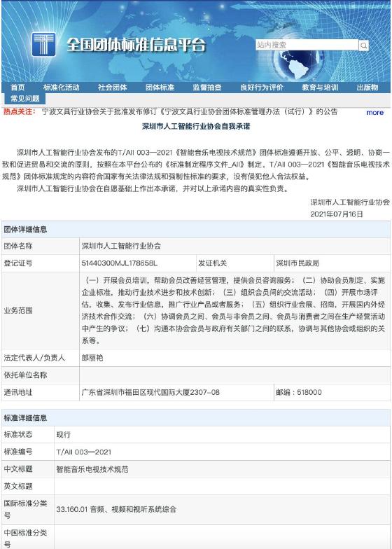
Task: Click the more link
Action: pyautogui.click(x=375, y=112)
